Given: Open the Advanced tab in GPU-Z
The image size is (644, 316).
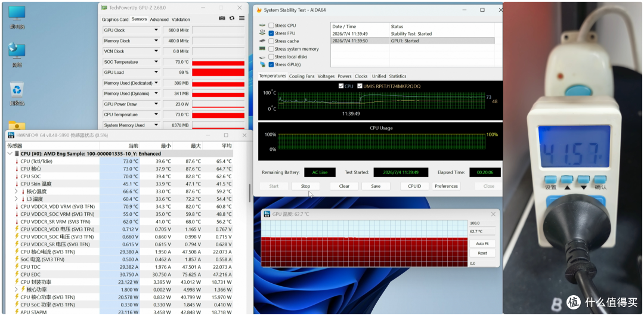Looking at the screenshot, I should 159,19.
